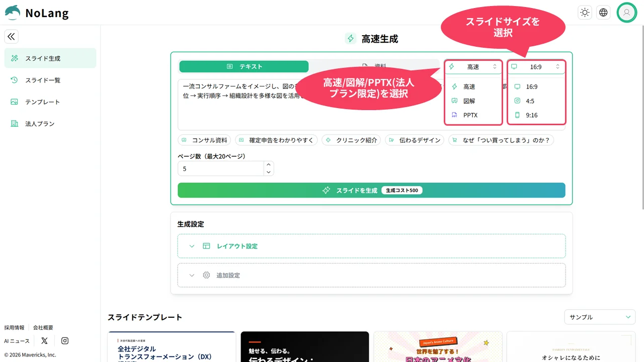The width and height of the screenshot is (644, 362).
Task: Open the user account avatar
Action: tap(627, 13)
